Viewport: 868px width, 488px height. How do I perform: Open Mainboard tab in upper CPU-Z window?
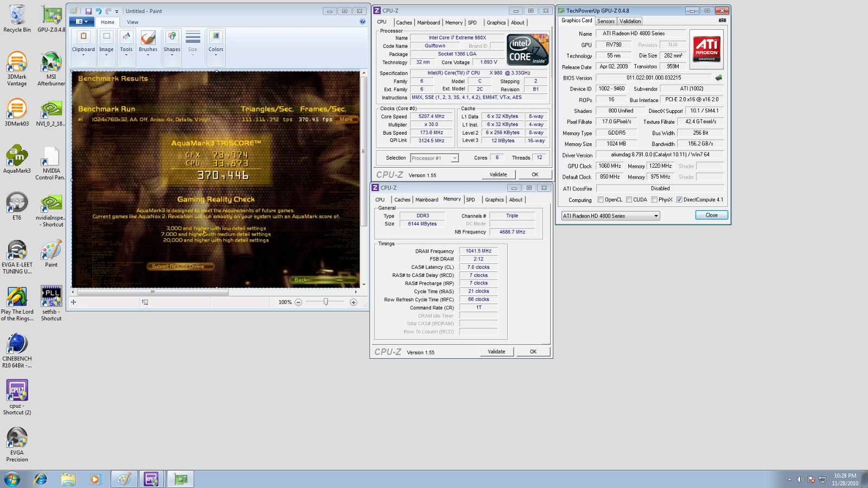pyautogui.click(x=429, y=22)
